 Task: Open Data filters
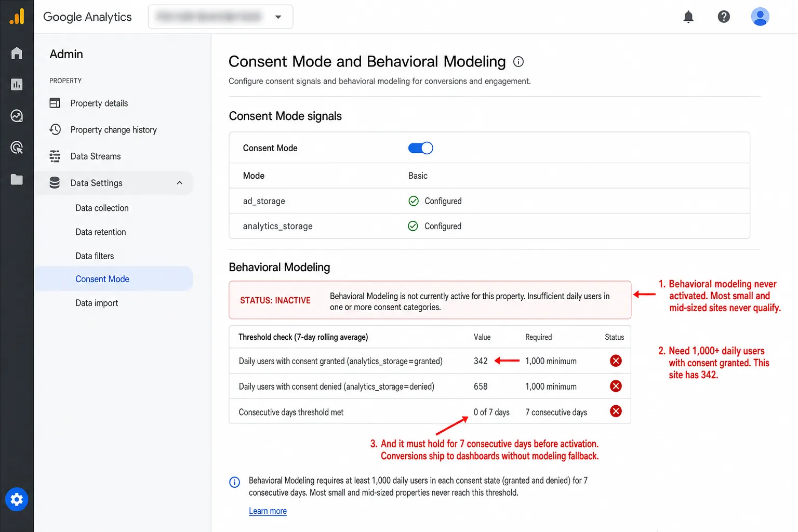click(95, 256)
